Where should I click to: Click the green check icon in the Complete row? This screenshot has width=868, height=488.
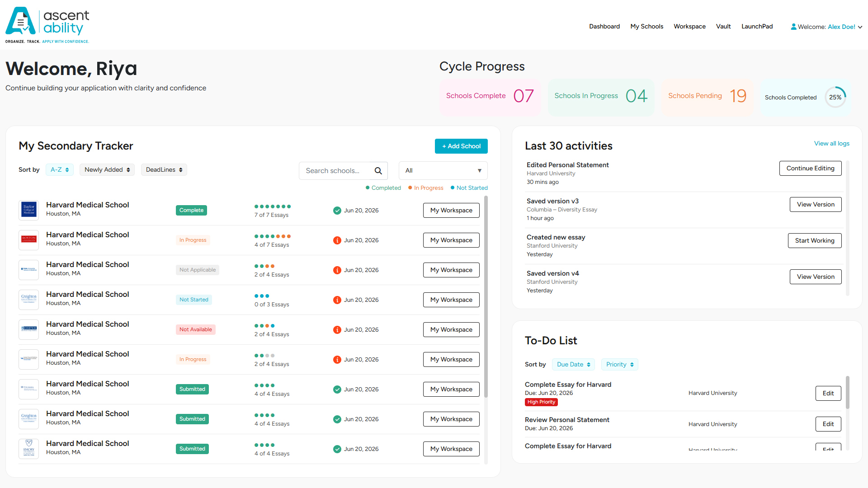click(337, 210)
